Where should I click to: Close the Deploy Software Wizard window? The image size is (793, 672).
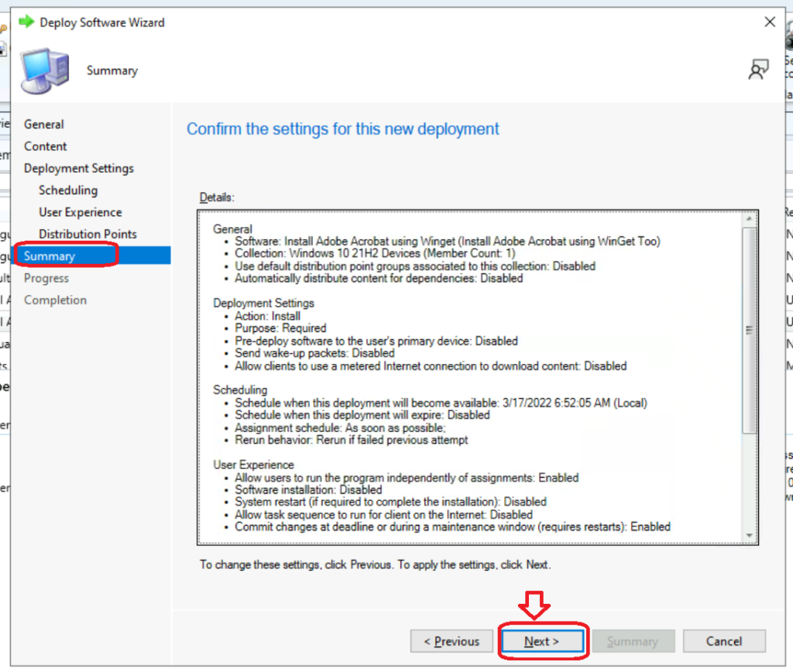pos(769,22)
